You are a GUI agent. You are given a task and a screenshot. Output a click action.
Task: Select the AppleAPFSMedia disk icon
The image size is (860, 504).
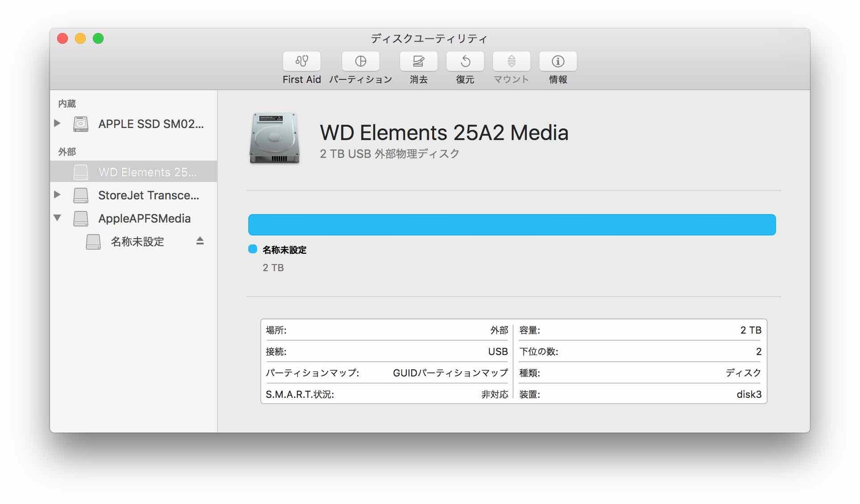[81, 218]
